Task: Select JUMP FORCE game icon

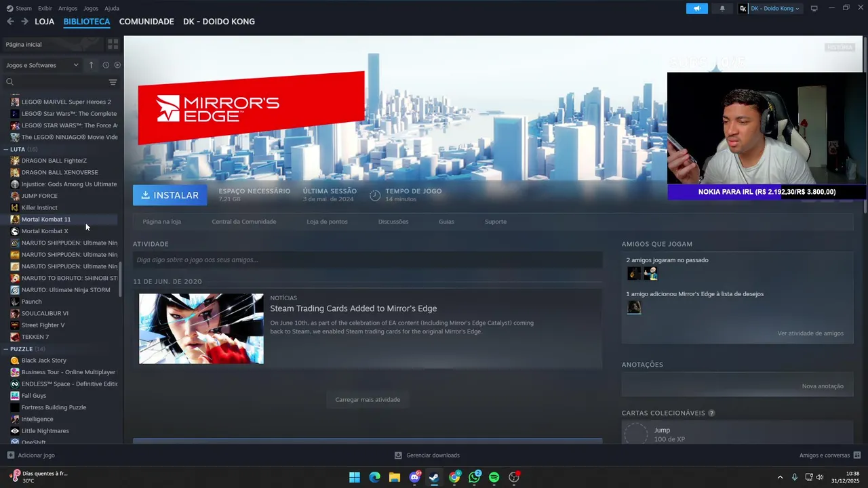Action: 15,196
